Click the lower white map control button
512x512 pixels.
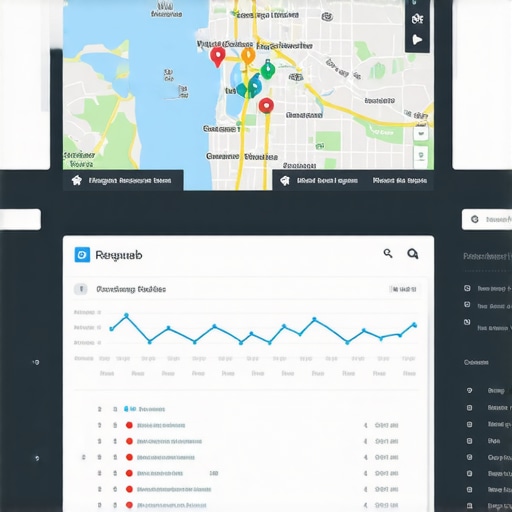click(421, 156)
